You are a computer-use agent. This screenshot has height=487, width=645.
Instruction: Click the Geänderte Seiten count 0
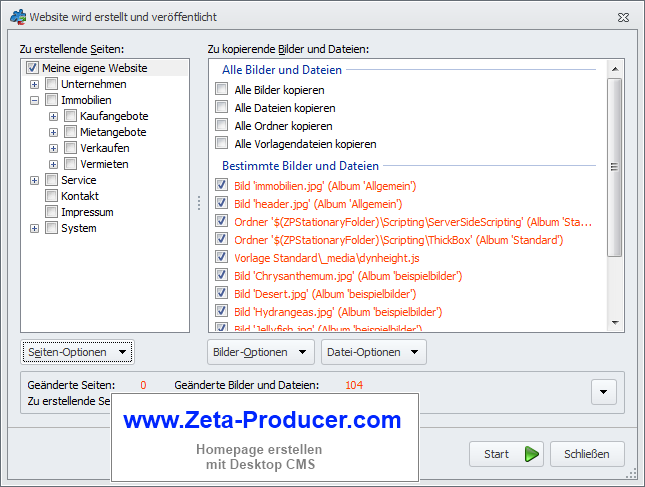143,385
